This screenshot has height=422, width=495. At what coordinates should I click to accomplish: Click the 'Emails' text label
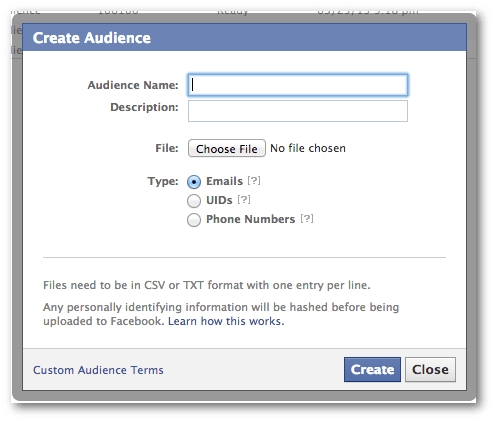point(224,181)
